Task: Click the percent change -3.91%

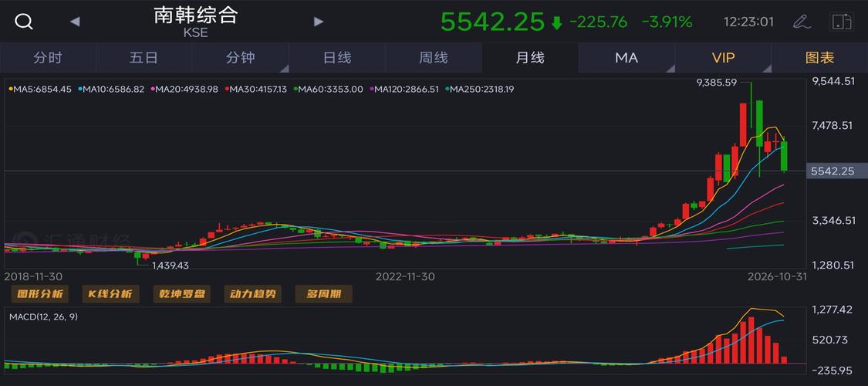Action: pyautogui.click(x=667, y=22)
